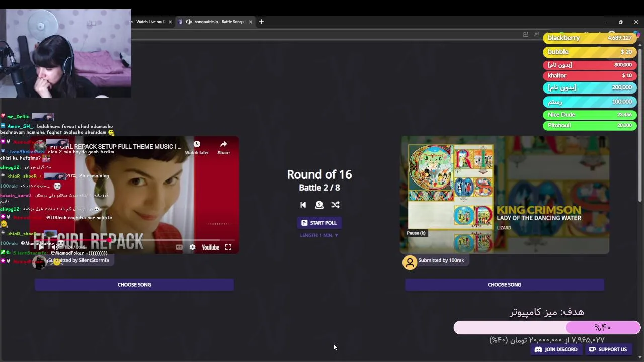Image resolution: width=644 pixels, height=362 pixels.
Task: Pause the King Crimson track
Action: pos(416,233)
